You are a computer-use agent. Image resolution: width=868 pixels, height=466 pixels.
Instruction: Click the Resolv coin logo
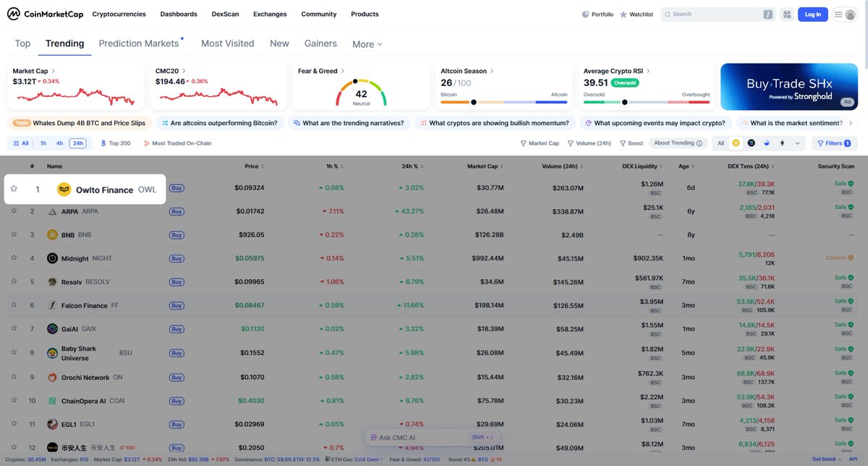52,281
